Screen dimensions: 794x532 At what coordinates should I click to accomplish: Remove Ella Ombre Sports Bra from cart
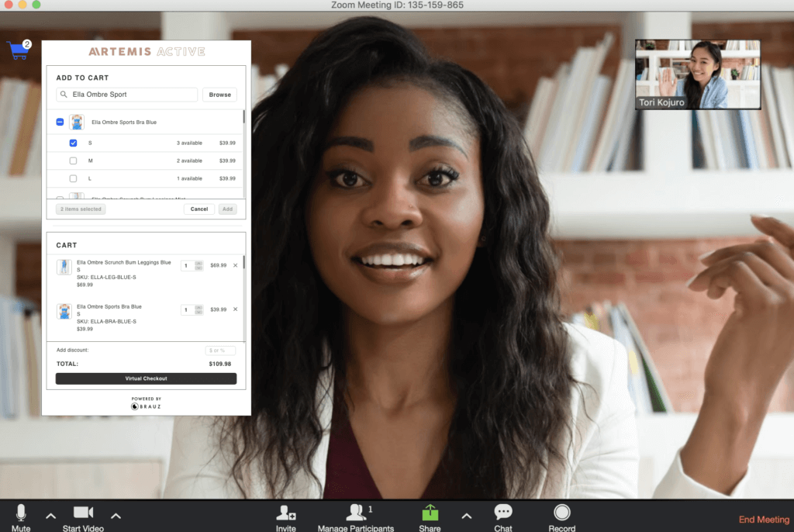(236, 309)
